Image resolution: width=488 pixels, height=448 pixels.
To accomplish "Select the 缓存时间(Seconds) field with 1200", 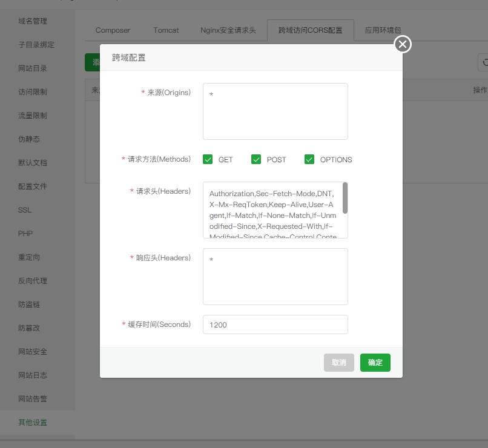I will pyautogui.click(x=275, y=324).
